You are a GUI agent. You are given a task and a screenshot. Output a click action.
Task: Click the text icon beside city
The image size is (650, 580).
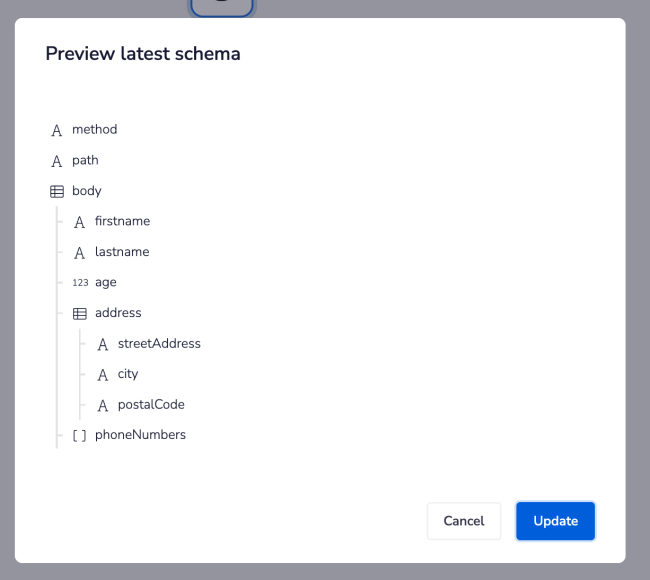(x=103, y=375)
